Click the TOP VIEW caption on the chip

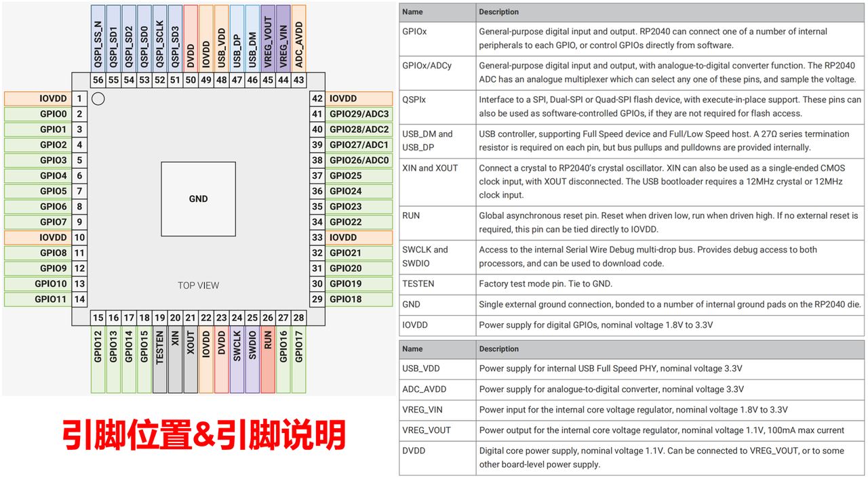click(x=198, y=285)
